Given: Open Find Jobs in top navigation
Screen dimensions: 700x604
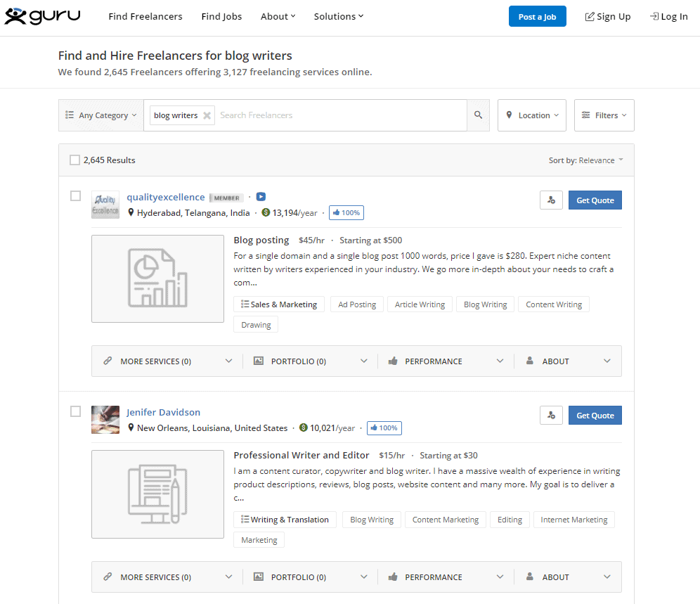Looking at the screenshot, I should tap(221, 17).
